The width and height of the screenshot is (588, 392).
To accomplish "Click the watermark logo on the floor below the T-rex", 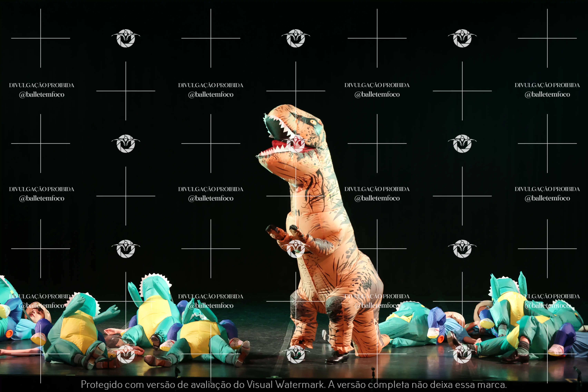I will 296,354.
